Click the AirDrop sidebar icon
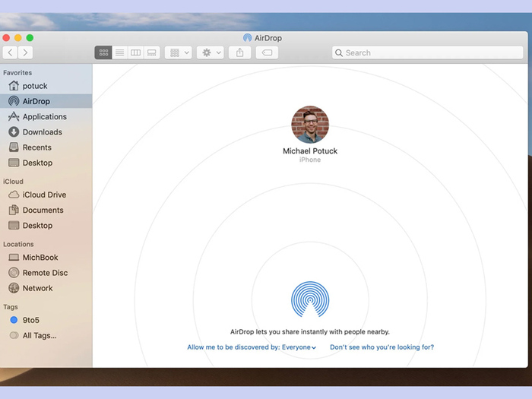The width and height of the screenshot is (532, 399). [x=14, y=101]
